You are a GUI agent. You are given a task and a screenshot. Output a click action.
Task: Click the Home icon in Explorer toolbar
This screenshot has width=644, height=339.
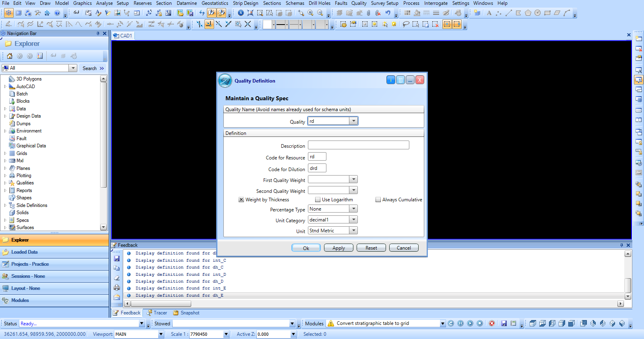pyautogui.click(x=10, y=56)
